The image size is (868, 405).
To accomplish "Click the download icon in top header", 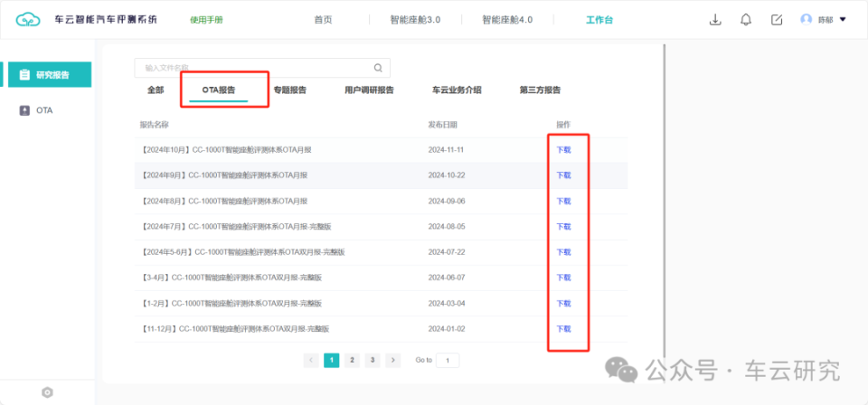I will (715, 20).
